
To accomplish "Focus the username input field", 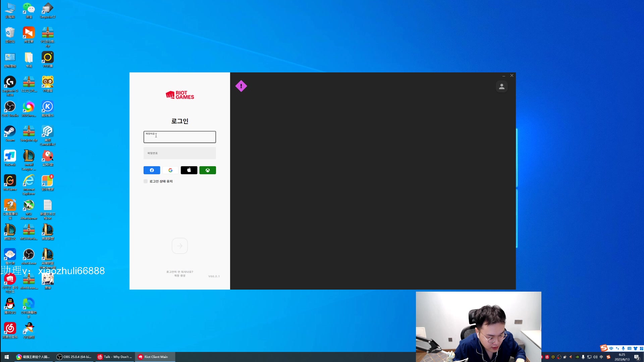I will [179, 137].
